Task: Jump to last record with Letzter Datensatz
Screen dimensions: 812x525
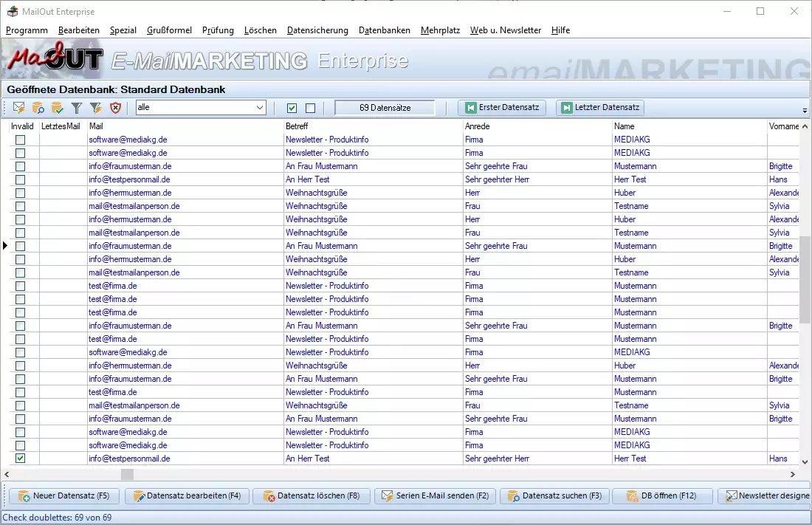Action: [x=599, y=108]
